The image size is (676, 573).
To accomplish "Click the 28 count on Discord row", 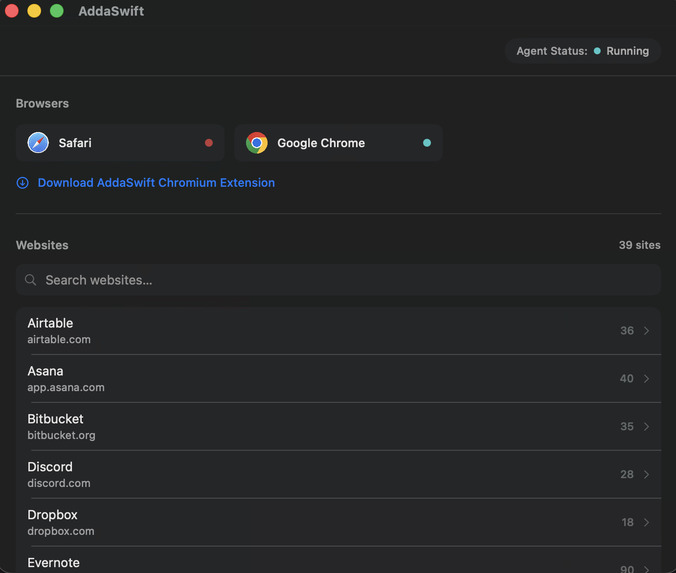I will click(x=627, y=474).
